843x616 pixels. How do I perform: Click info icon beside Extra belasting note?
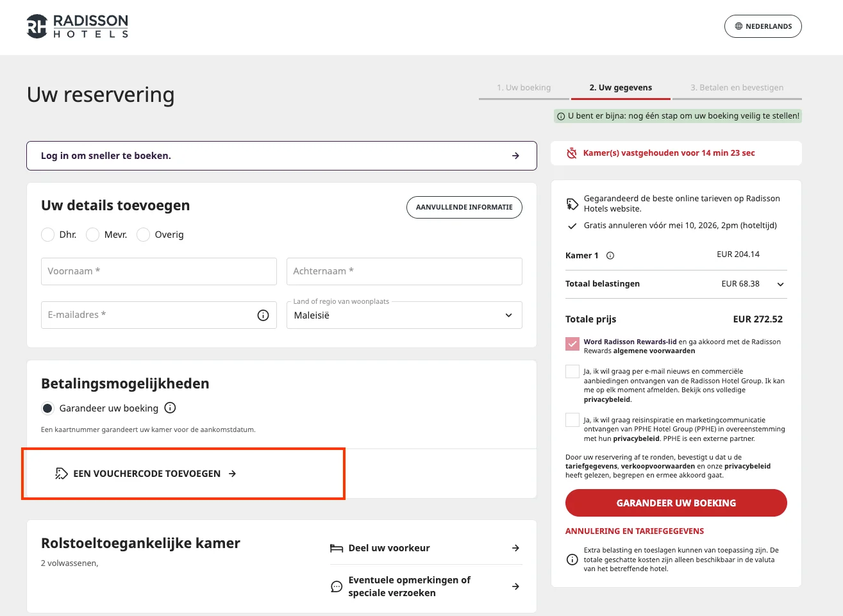[x=572, y=560]
